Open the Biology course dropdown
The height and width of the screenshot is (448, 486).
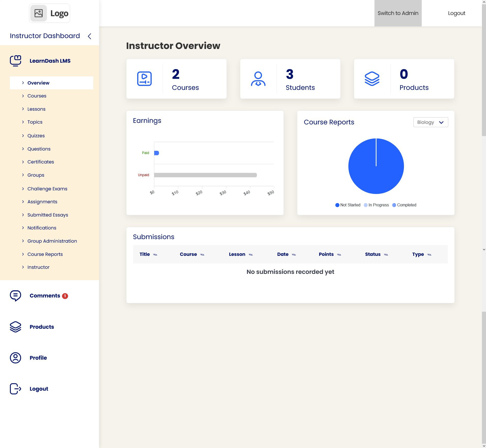coord(431,122)
